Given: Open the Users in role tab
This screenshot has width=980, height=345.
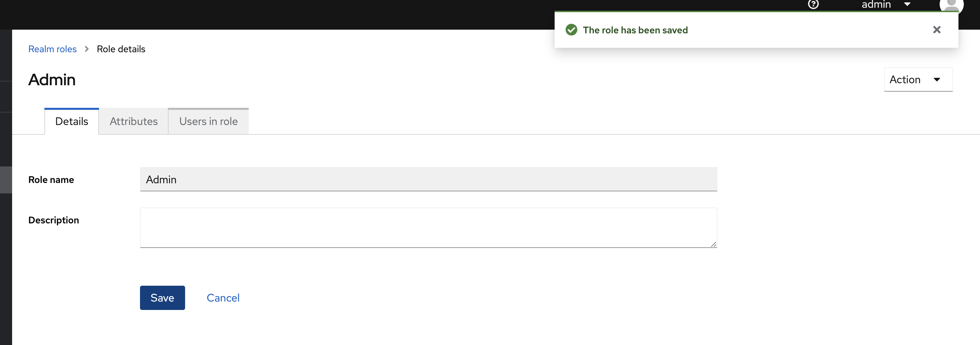Looking at the screenshot, I should point(208,122).
